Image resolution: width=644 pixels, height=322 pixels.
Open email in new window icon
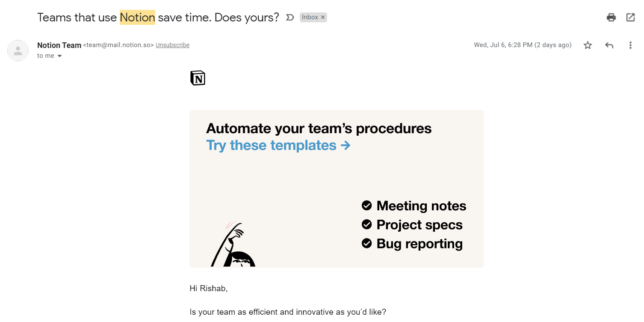(x=630, y=18)
